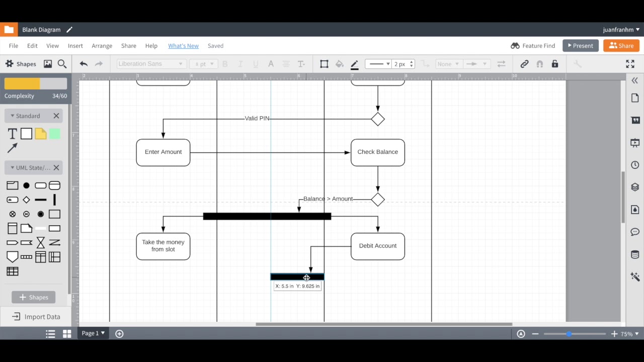The image size is (644, 362).
Task: Click the Present button
Action: [x=581, y=46]
